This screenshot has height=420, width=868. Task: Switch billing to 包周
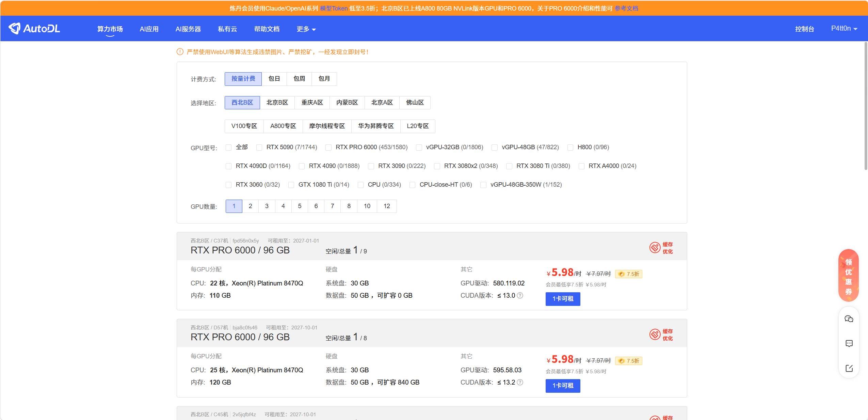tap(299, 79)
